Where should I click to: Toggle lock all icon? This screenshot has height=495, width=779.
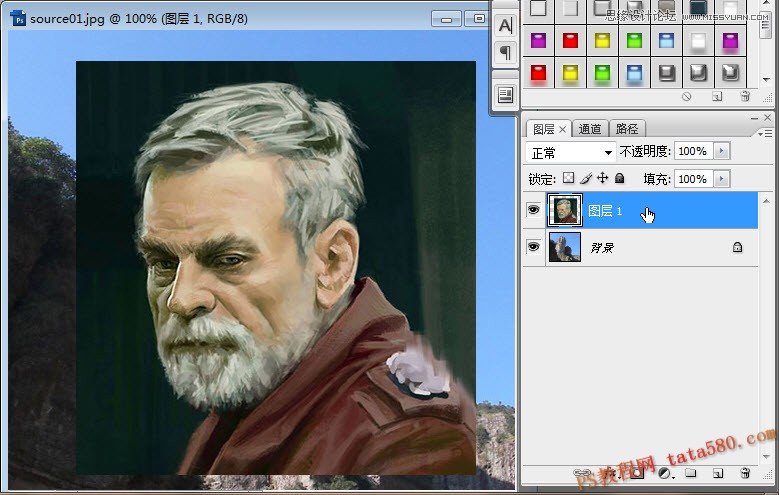click(x=620, y=178)
